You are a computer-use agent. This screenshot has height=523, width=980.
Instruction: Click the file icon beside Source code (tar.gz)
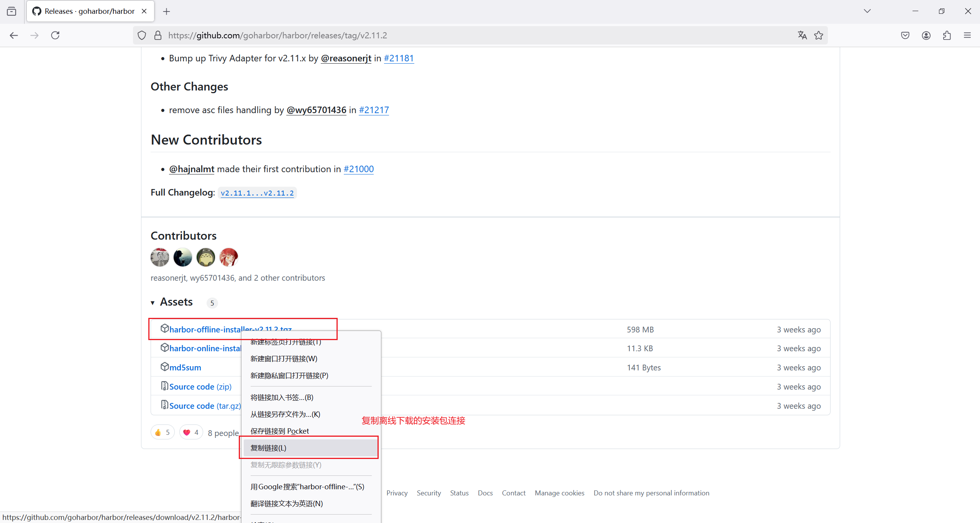coord(164,405)
